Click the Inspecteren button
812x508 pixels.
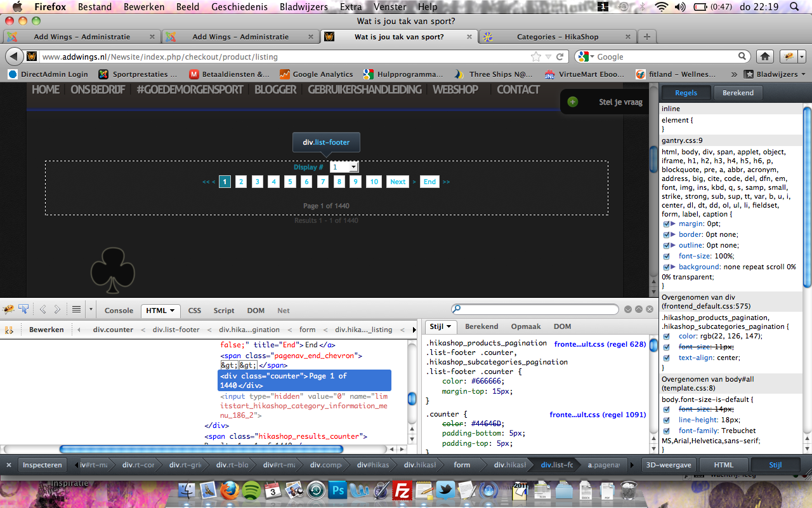tap(43, 465)
